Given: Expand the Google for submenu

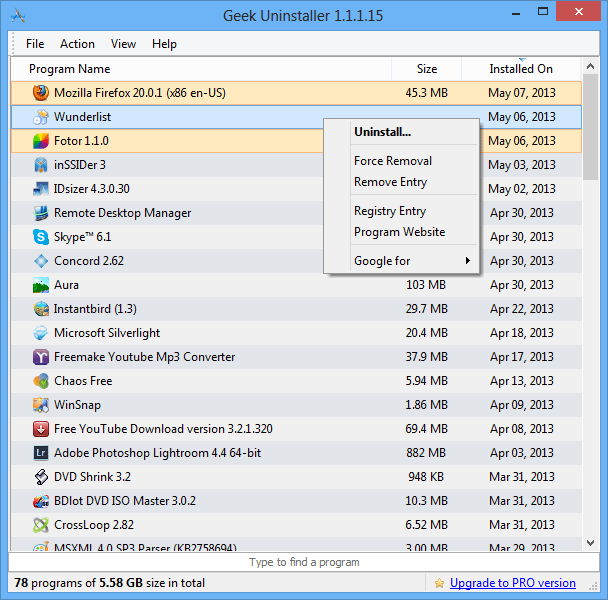Looking at the screenshot, I should 401,261.
